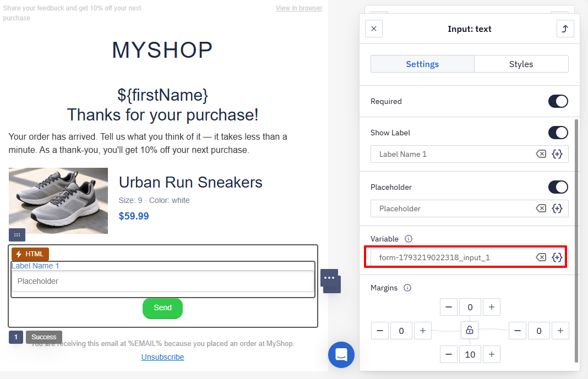Click the drag handle under the sneaker image
588x379 pixels.
tap(17, 235)
